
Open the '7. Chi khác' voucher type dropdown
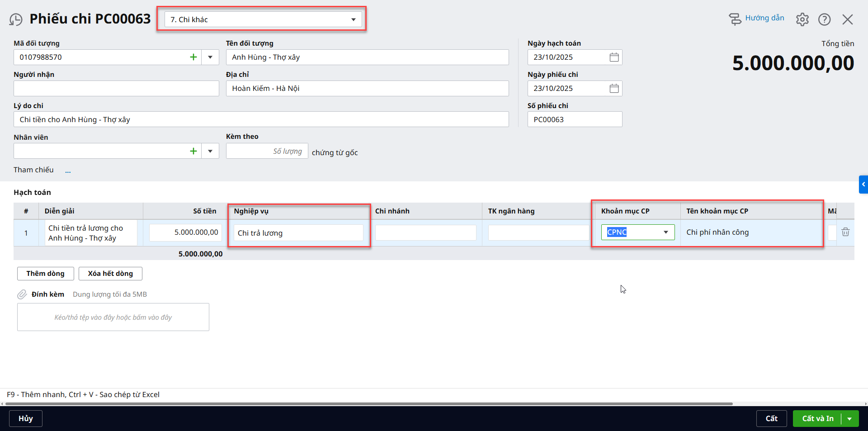point(353,19)
